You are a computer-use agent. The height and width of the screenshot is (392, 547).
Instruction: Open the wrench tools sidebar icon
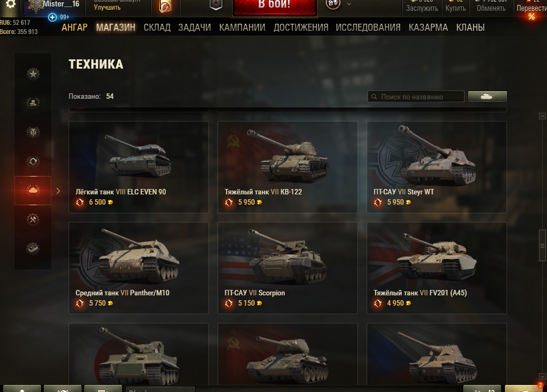click(33, 219)
